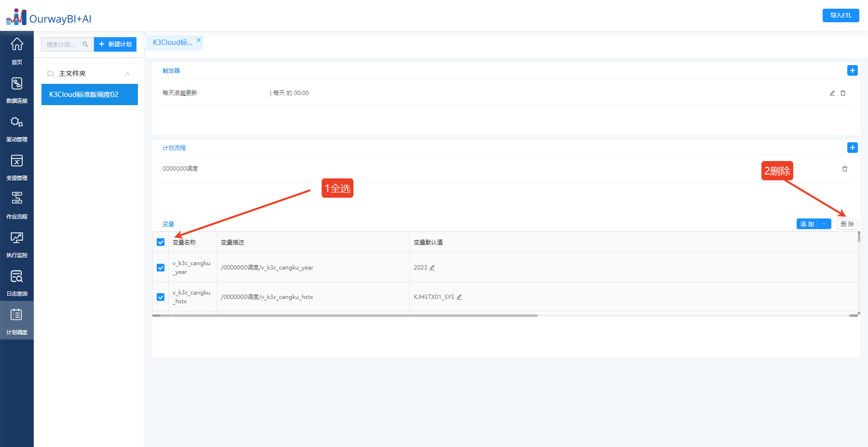Click the /0000000调度/v_k3c_cangku_year description
Image resolution: width=868 pixels, height=447 pixels.
(x=267, y=268)
